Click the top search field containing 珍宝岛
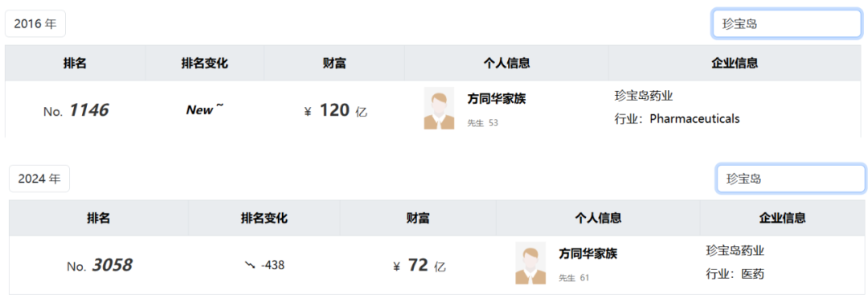This screenshot has height=299, width=868. coord(787,24)
